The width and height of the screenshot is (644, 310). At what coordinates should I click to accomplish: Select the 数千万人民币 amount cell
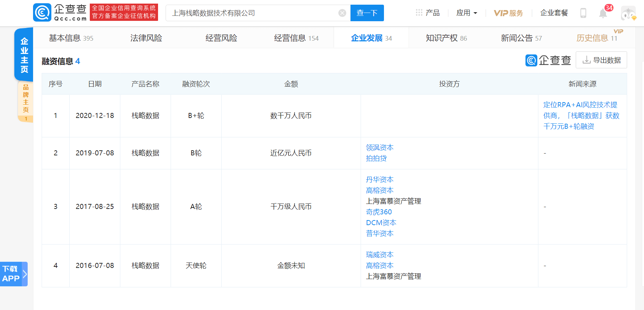coord(291,115)
